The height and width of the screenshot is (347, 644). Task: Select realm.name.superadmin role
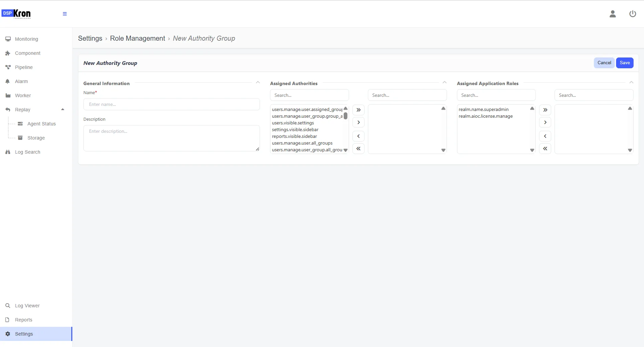coord(484,110)
